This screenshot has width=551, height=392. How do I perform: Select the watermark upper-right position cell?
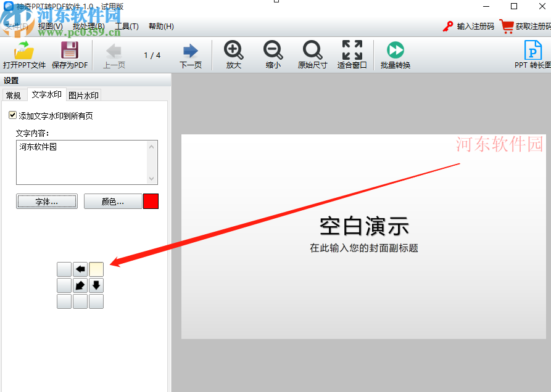click(96, 269)
